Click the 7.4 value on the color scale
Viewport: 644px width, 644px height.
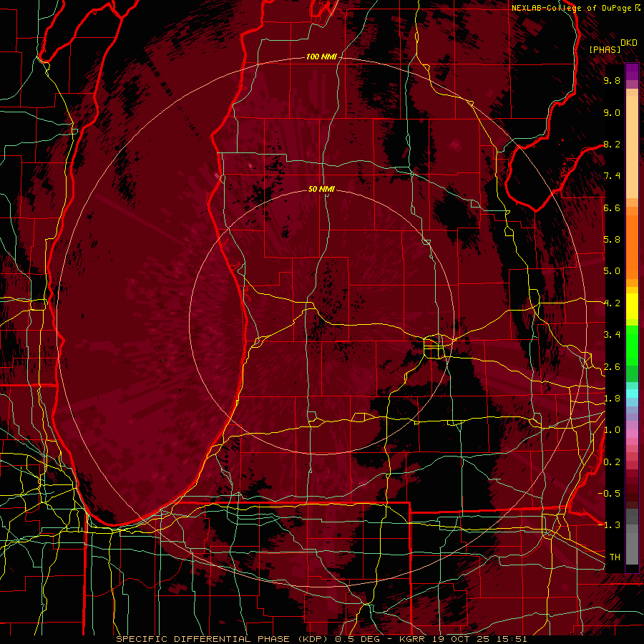click(612, 176)
